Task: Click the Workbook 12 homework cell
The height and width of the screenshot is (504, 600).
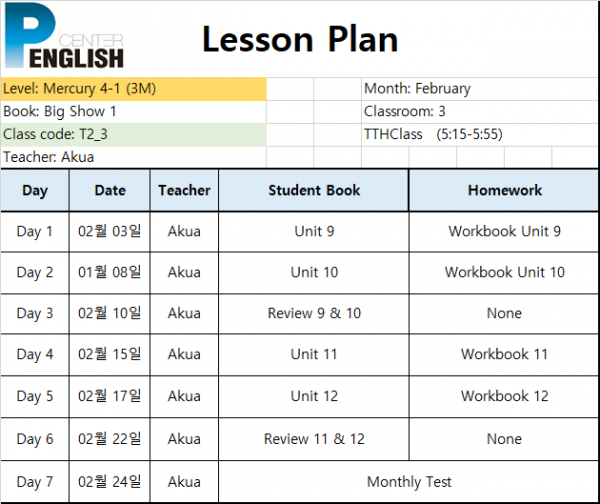Action: (x=504, y=396)
